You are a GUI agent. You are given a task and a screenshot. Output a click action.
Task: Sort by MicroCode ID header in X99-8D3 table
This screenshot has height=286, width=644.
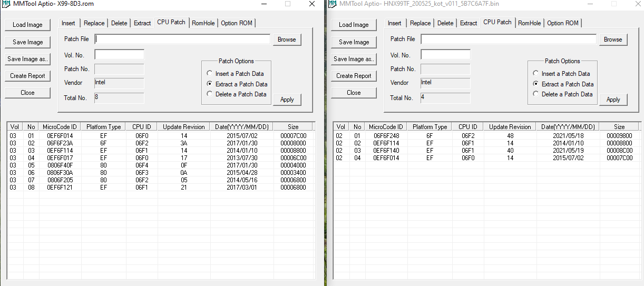pyautogui.click(x=60, y=127)
